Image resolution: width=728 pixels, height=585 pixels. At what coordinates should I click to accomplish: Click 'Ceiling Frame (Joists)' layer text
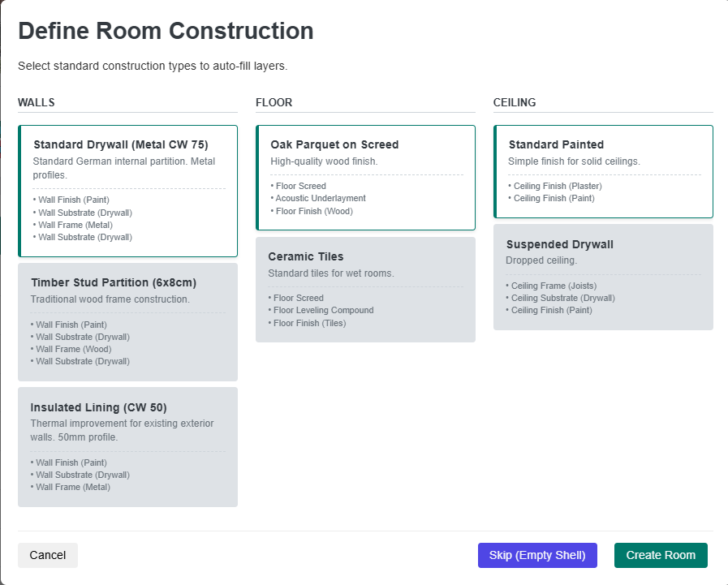(x=551, y=286)
